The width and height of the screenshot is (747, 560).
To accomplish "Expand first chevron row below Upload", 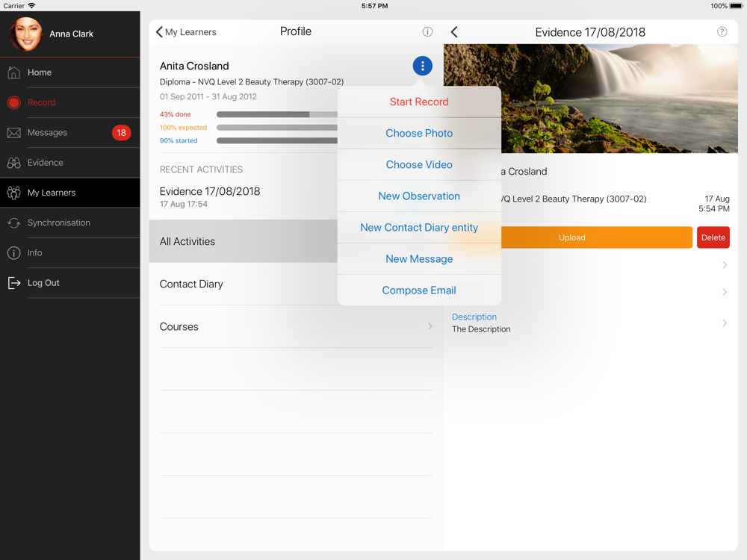I will [x=725, y=265].
